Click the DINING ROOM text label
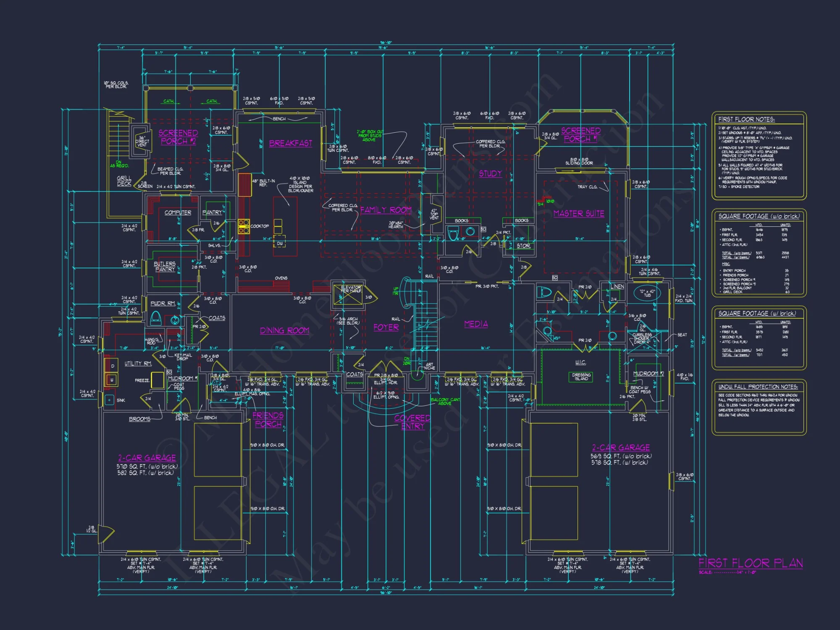Screen dimensions: 840x630 pos(284,331)
